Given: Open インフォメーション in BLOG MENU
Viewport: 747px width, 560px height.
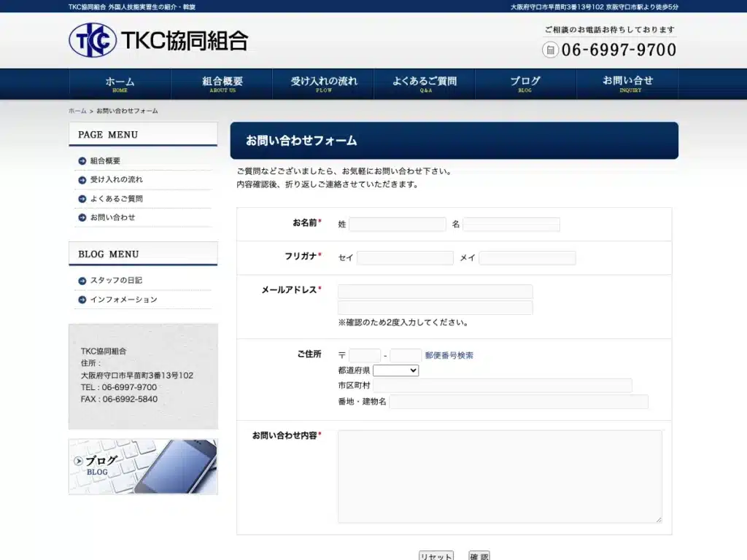Looking at the screenshot, I should coord(124,300).
